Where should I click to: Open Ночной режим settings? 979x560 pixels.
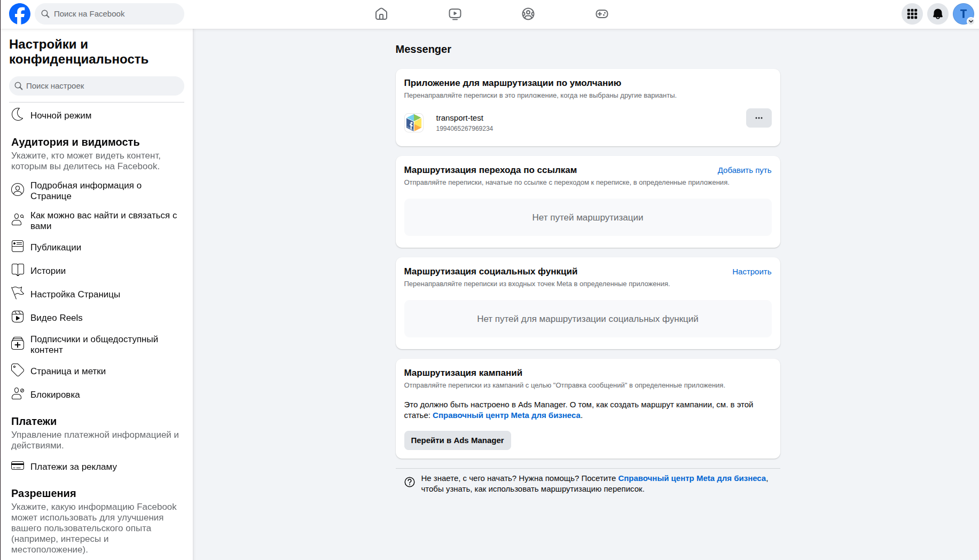(x=97, y=115)
